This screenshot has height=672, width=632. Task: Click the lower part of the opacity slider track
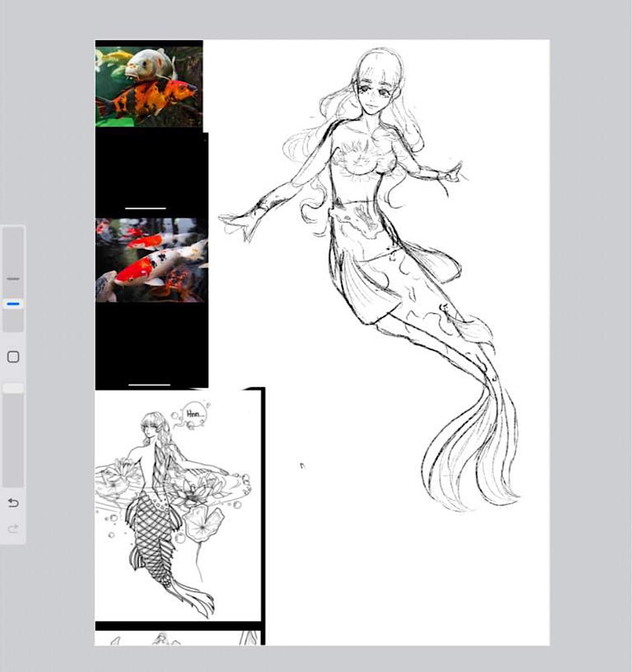(13, 457)
